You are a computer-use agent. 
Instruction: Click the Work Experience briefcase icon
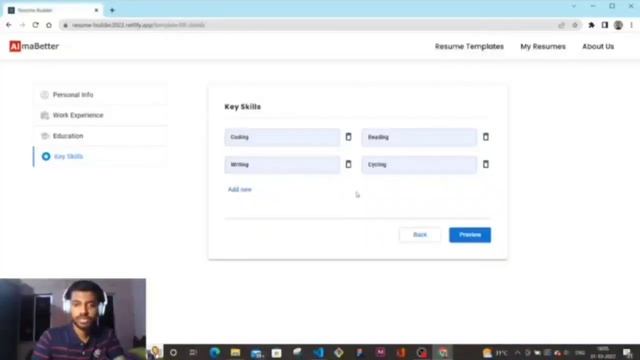(x=44, y=115)
